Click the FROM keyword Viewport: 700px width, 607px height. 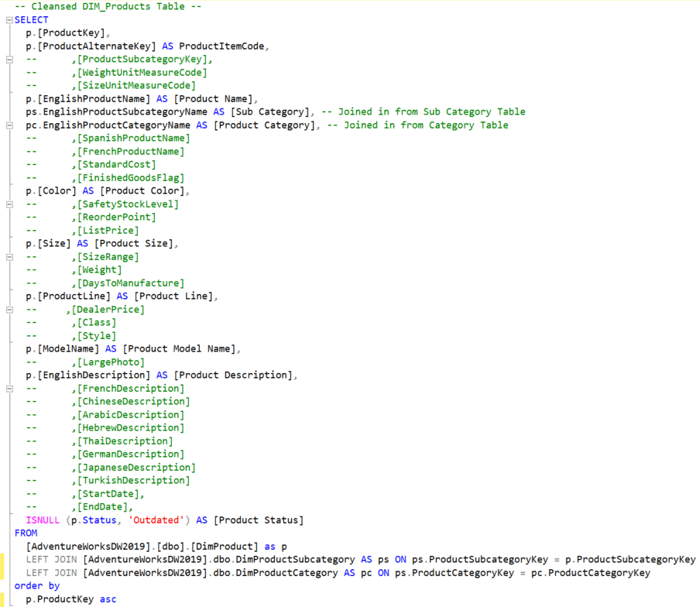[x=26, y=533]
